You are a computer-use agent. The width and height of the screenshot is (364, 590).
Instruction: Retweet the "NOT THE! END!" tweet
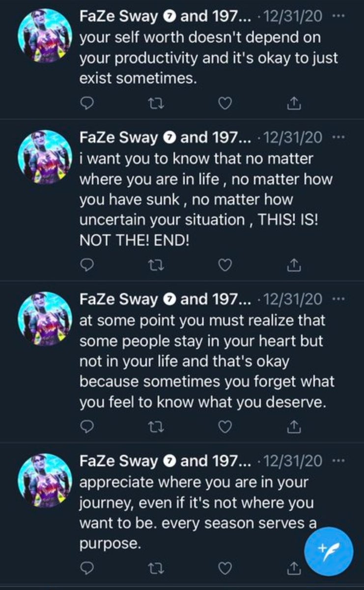click(x=156, y=265)
